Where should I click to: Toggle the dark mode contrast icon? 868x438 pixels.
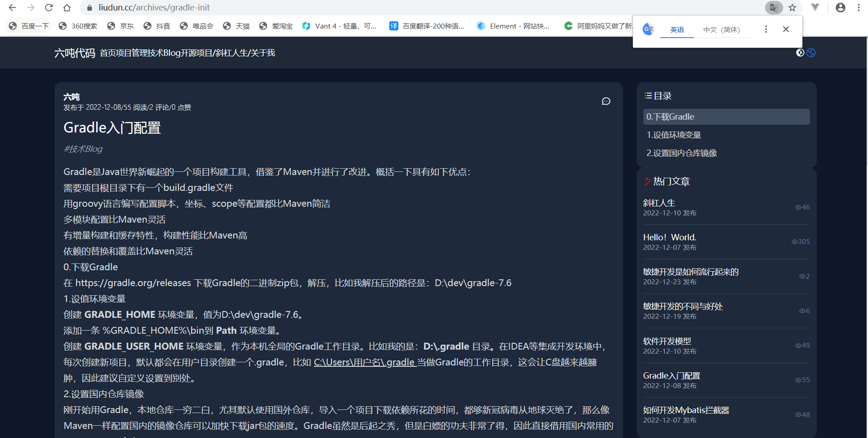tap(800, 53)
